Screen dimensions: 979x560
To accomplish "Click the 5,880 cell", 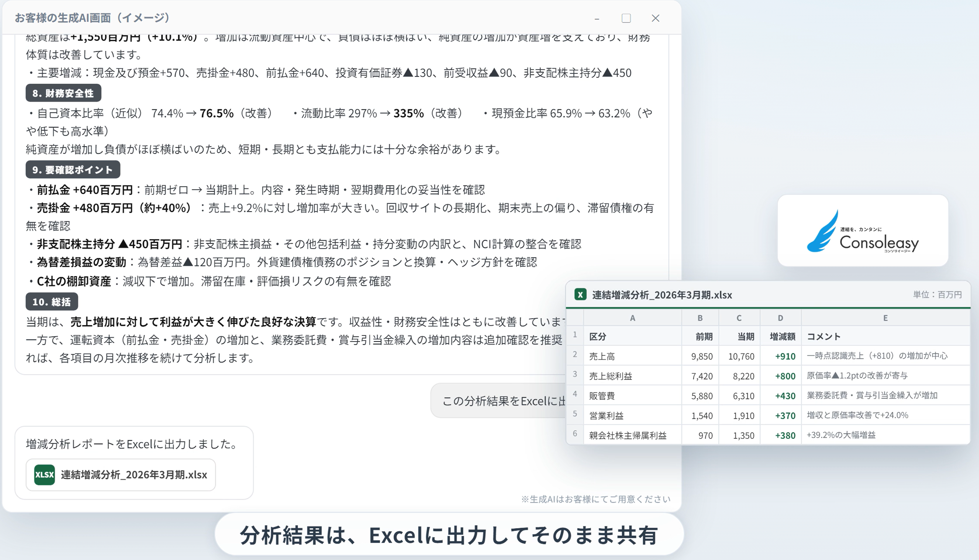I will pos(700,396).
